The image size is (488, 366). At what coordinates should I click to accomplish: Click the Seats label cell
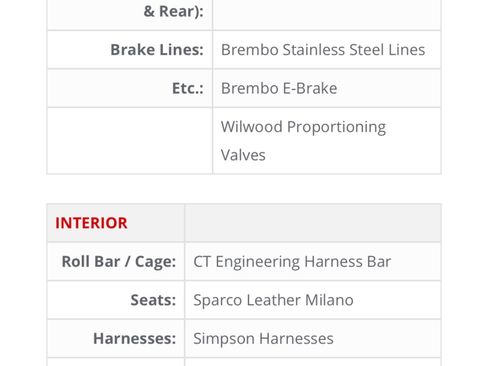[x=116, y=300]
